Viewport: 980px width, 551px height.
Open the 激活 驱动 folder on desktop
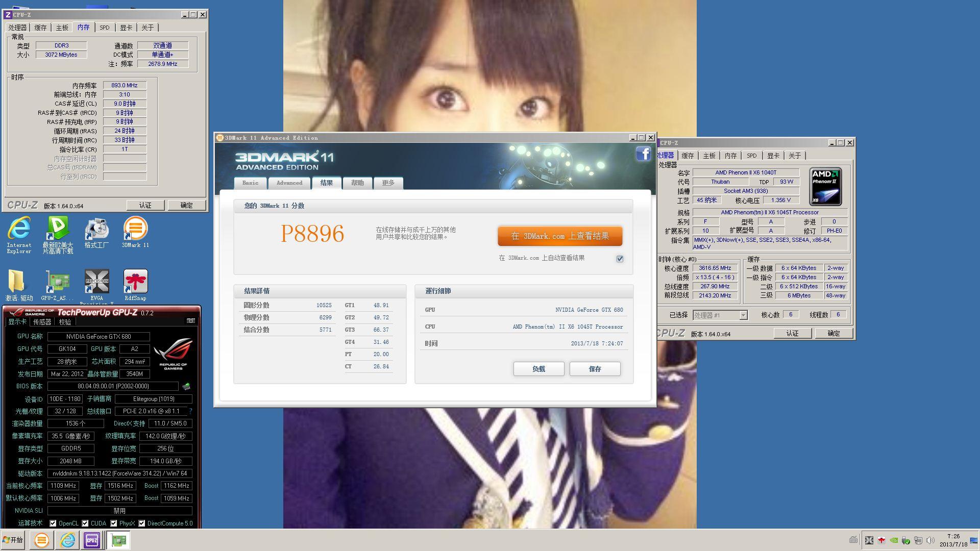coord(19,286)
